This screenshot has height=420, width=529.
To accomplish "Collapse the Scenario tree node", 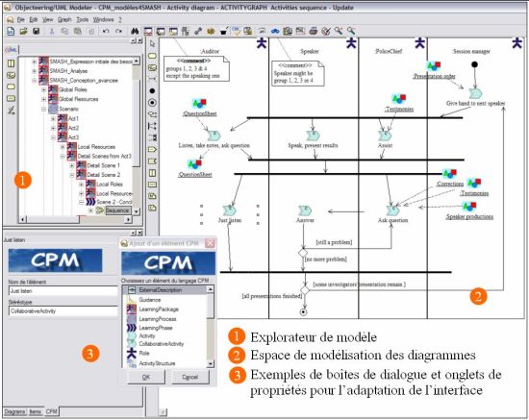I will (43, 109).
